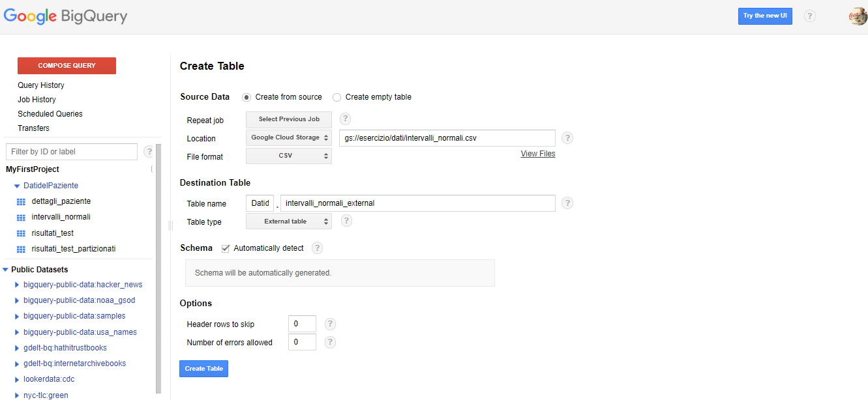
Task: Open Job History
Action: point(37,100)
